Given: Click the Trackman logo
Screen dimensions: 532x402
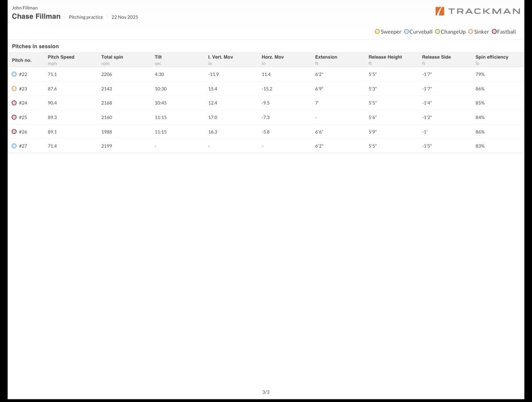Looking at the screenshot, I should click(477, 11).
